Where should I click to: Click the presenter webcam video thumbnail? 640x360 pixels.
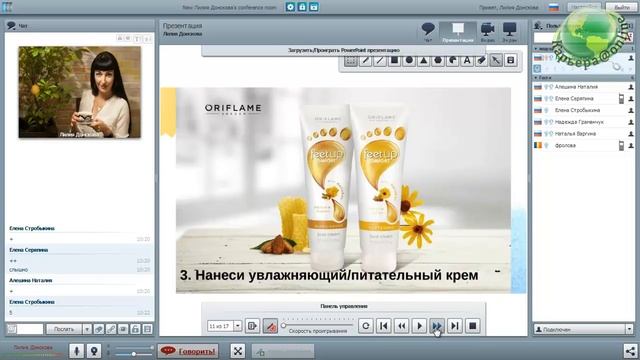[80, 92]
